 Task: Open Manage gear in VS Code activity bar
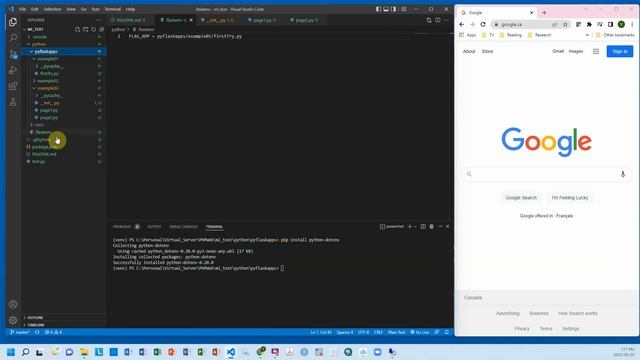13,320
